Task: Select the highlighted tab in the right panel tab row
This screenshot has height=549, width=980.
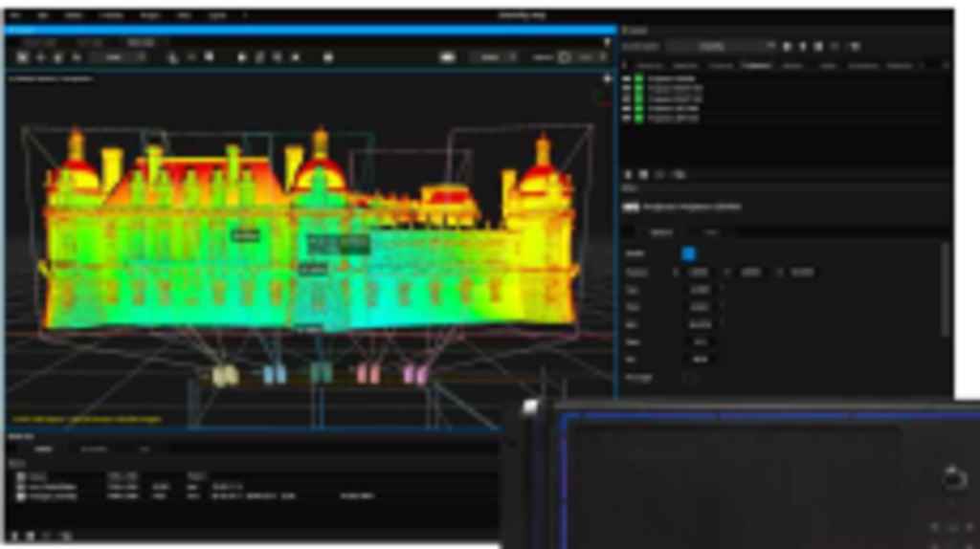Action: tap(756, 66)
